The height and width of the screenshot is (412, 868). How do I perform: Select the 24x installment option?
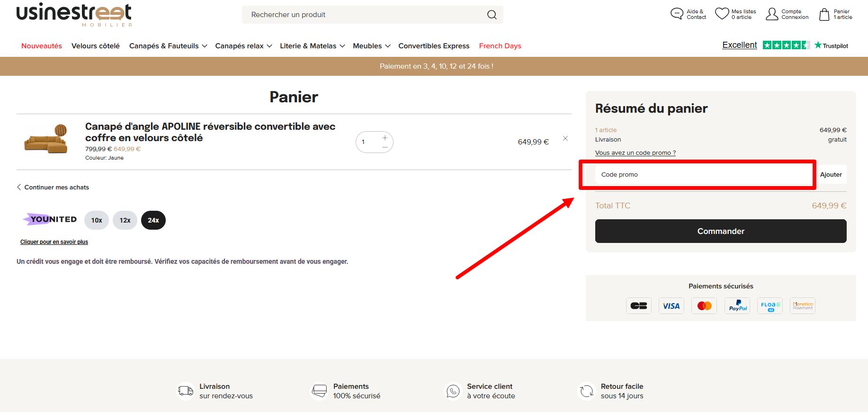(x=153, y=220)
